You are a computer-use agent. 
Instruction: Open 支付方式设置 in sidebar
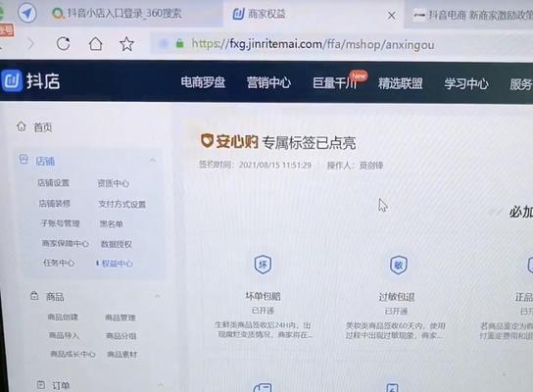[122, 204]
